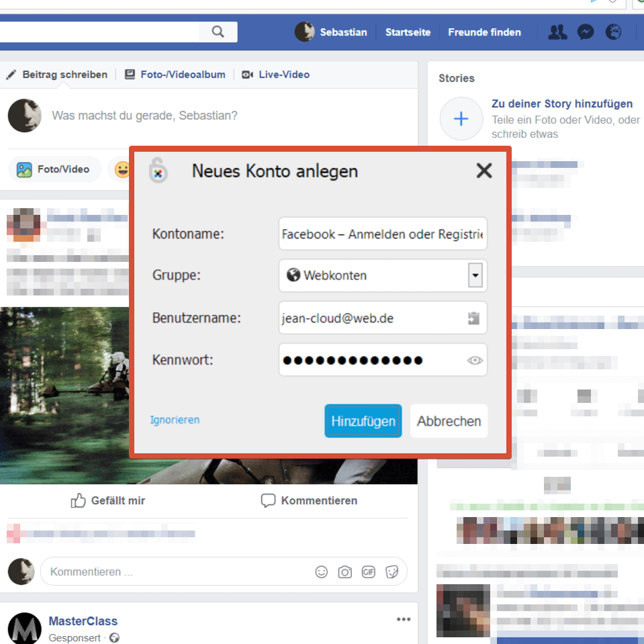Open the Messenger icon in the top bar
This screenshot has width=644, height=644.
pyautogui.click(x=586, y=32)
